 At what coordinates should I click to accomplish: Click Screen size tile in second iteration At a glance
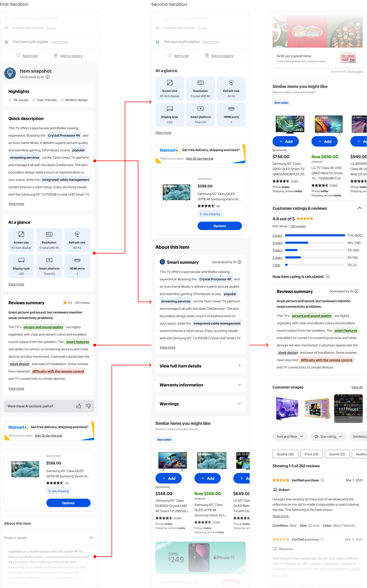point(170,89)
